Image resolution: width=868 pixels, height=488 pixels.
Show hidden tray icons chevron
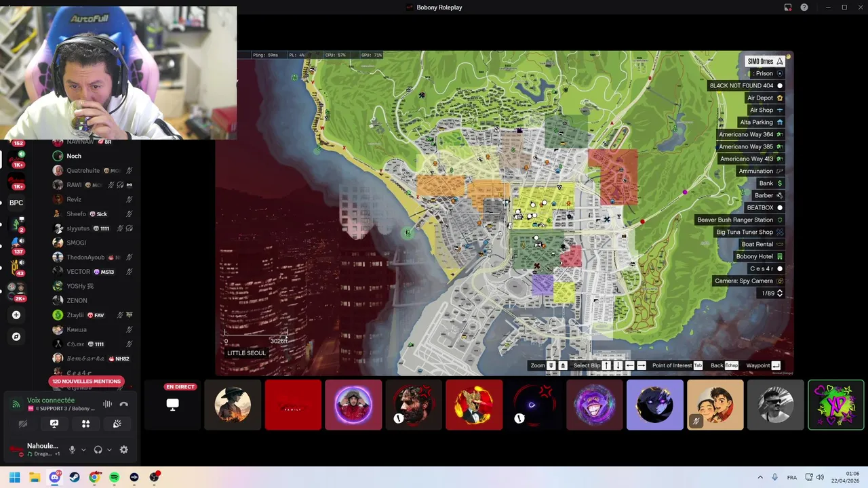[x=760, y=477]
